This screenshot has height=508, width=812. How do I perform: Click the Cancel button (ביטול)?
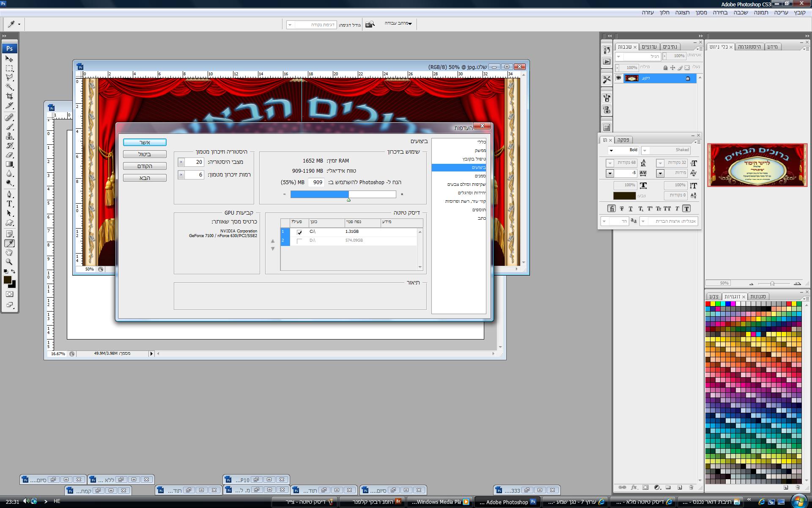pyautogui.click(x=145, y=154)
